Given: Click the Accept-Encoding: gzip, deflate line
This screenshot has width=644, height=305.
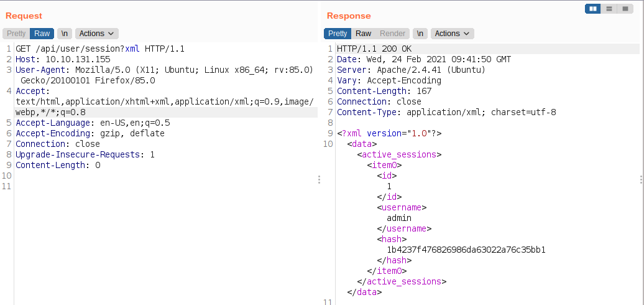Looking at the screenshot, I should [x=90, y=134].
